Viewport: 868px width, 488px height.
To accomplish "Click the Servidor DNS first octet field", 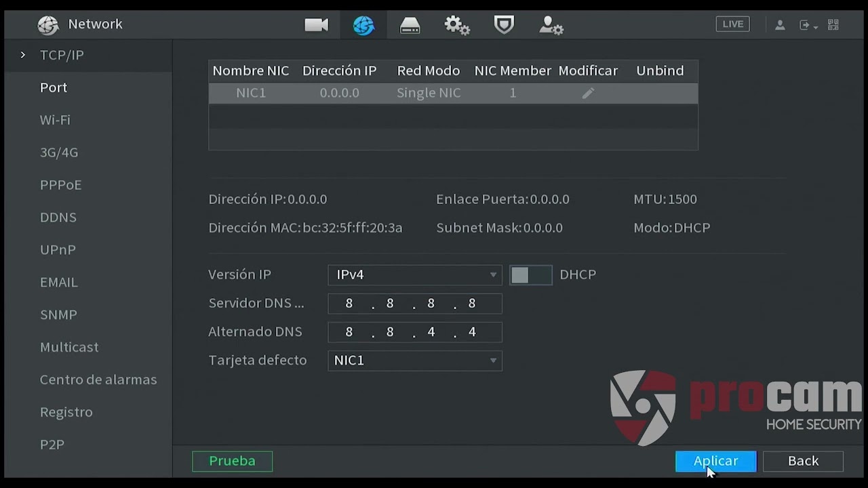I will (349, 304).
